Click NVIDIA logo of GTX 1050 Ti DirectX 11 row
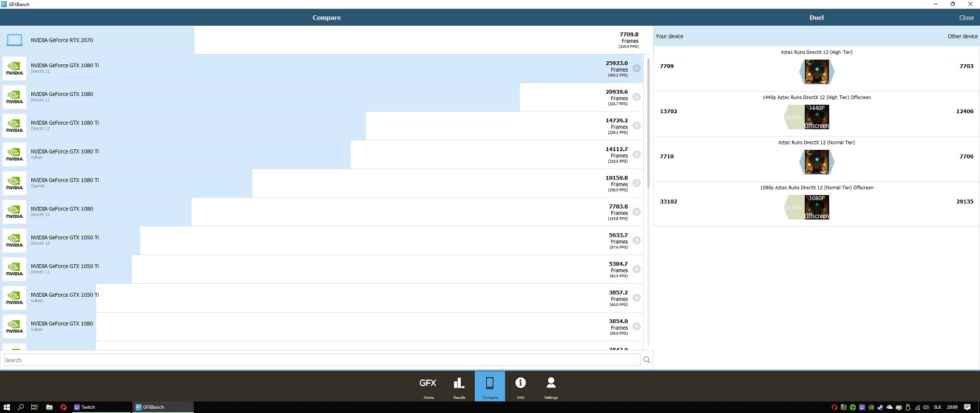This screenshot has height=413, width=980. [15, 269]
